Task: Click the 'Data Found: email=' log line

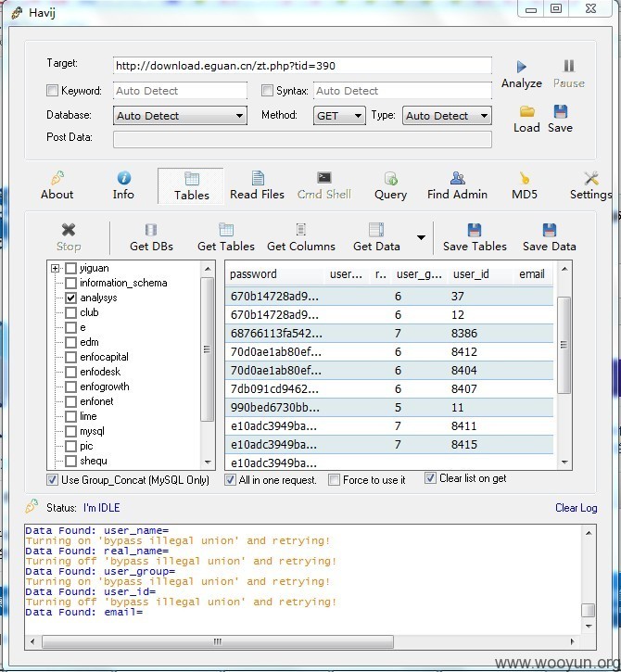Action: pyautogui.click(x=84, y=612)
